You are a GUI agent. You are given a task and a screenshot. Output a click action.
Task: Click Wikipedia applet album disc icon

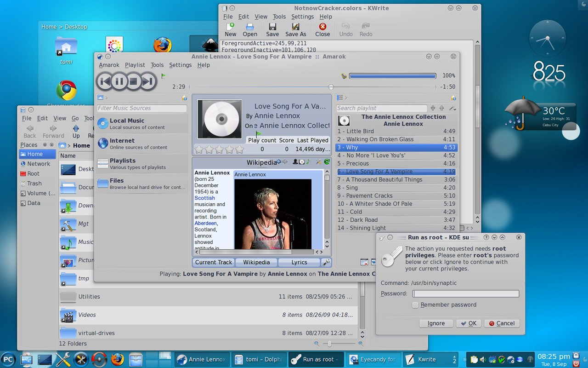click(302, 162)
